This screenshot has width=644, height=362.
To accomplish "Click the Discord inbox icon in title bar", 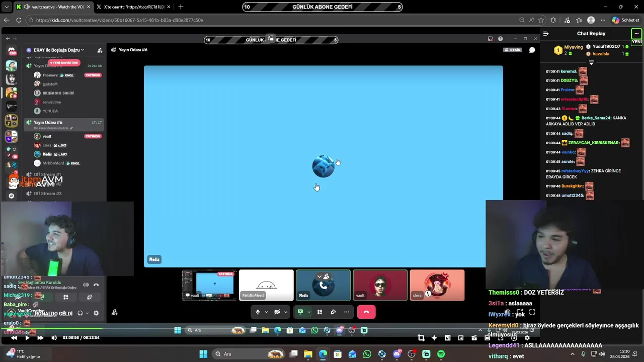I will coord(490,39).
